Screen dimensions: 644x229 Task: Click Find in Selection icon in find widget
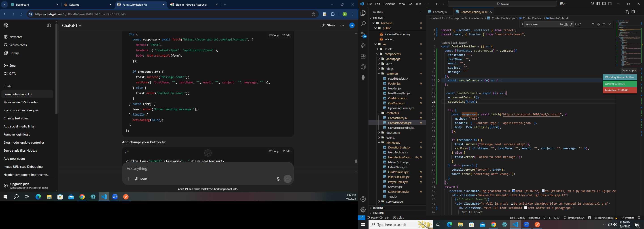pos(604,24)
